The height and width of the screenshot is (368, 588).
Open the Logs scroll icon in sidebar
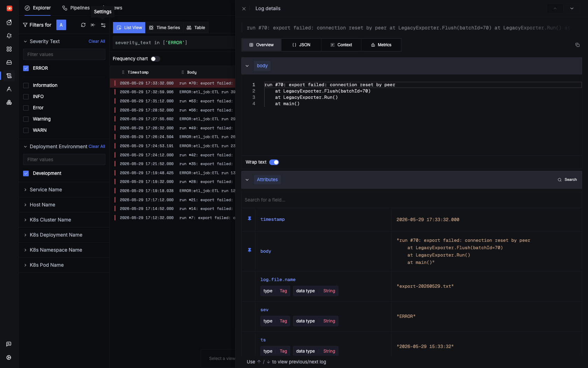pos(9,76)
